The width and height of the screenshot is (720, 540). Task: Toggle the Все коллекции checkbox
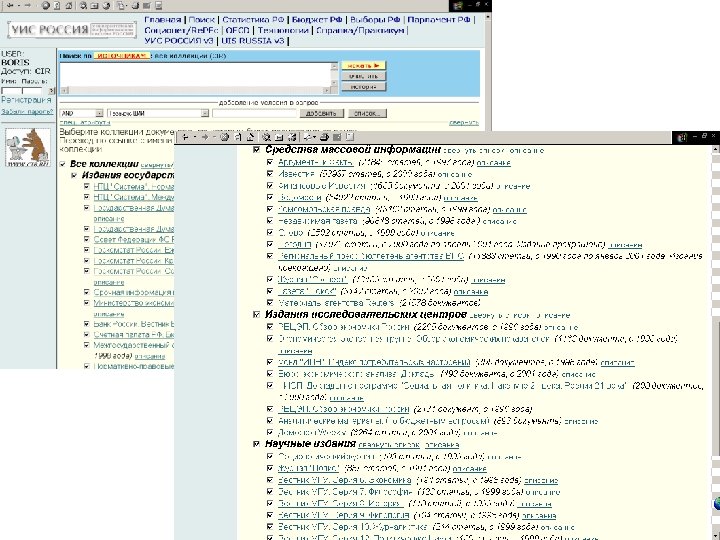(x=62, y=164)
